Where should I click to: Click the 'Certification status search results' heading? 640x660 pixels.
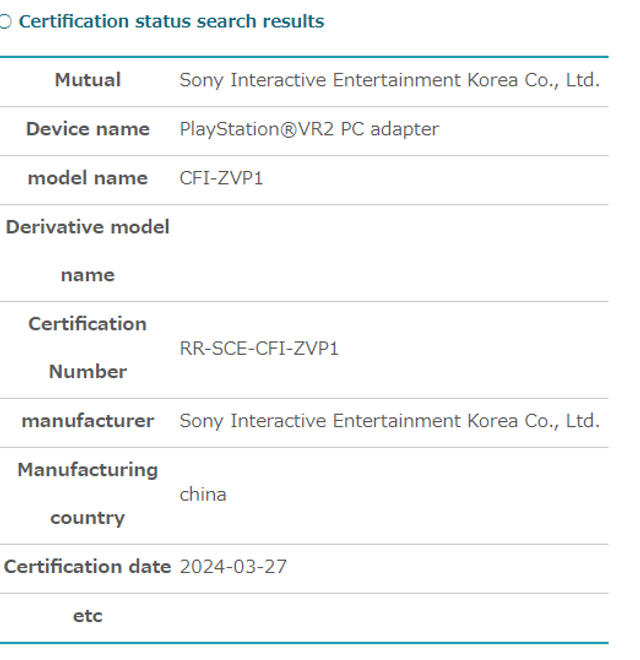(x=171, y=21)
